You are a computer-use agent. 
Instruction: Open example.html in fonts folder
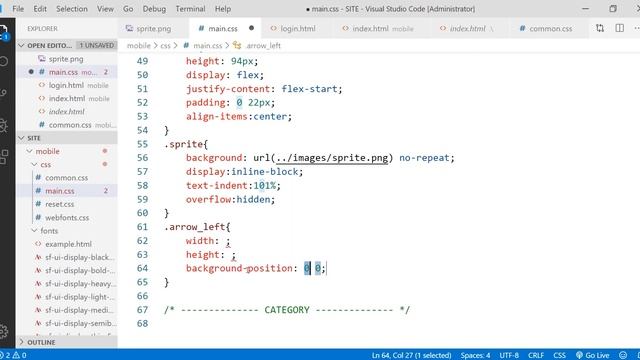click(68, 244)
